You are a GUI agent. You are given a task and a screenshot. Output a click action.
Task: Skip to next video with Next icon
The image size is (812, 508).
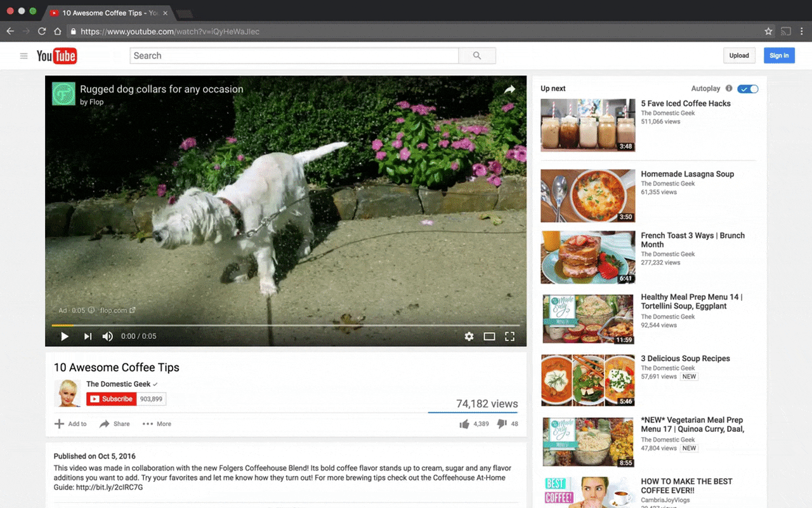(x=88, y=337)
